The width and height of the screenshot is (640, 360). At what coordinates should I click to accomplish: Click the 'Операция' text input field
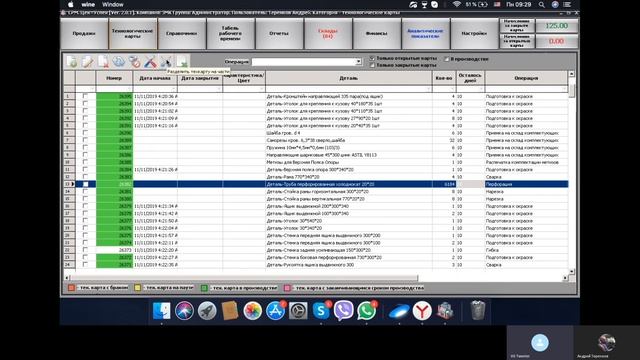[x=304, y=62]
